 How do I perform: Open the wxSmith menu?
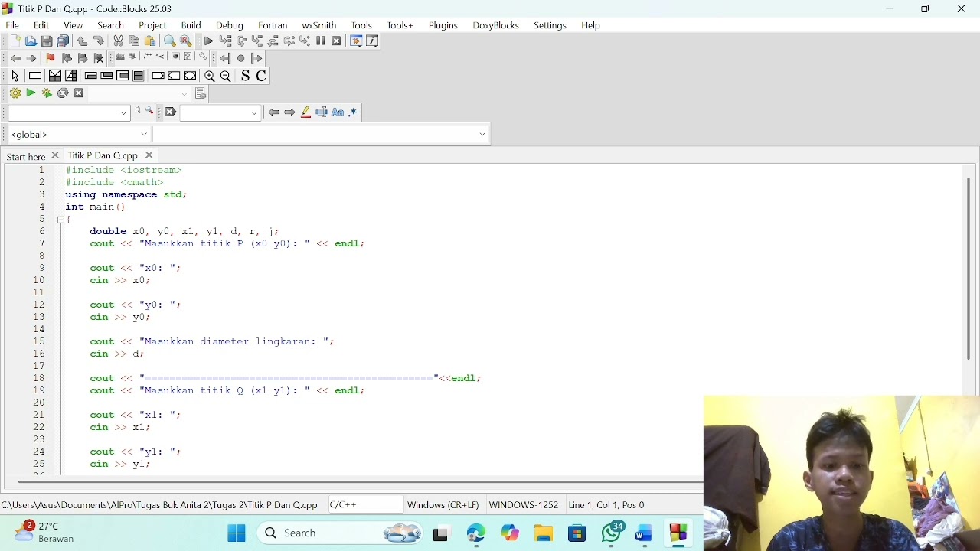(x=319, y=25)
